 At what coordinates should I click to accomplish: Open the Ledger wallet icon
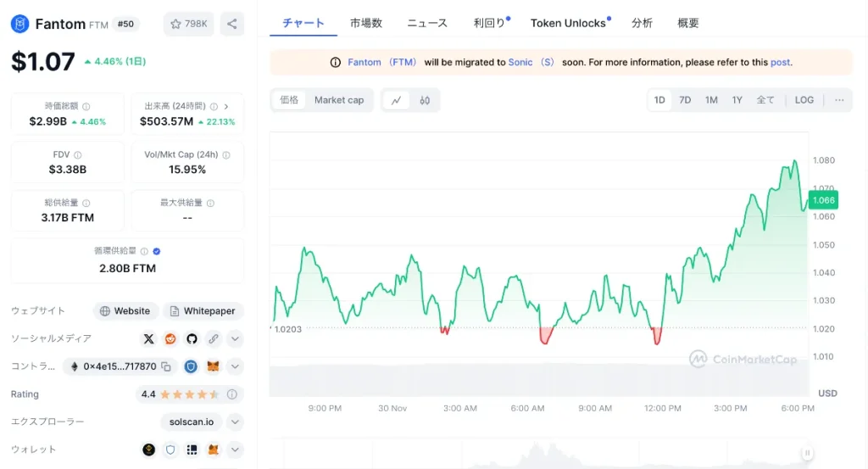pyautogui.click(x=192, y=449)
